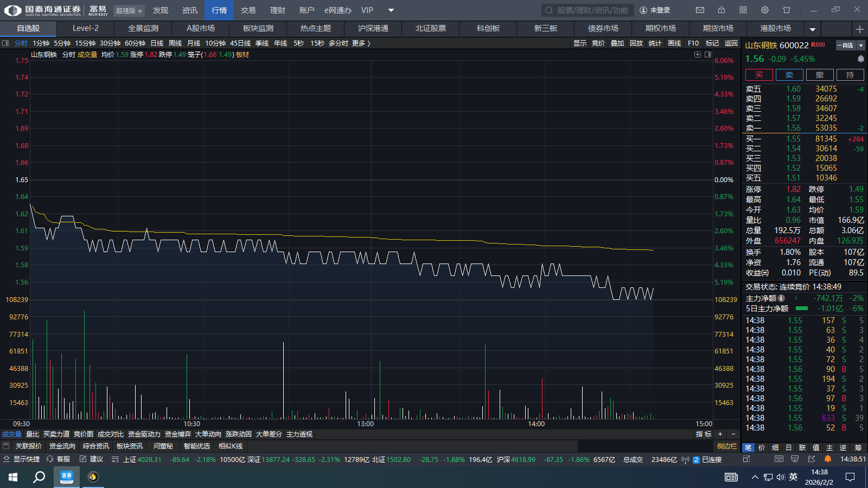This screenshot has width=868, height=488.
Task: Expand the market tabs overflow dropdown arrow
Action: click(x=813, y=29)
